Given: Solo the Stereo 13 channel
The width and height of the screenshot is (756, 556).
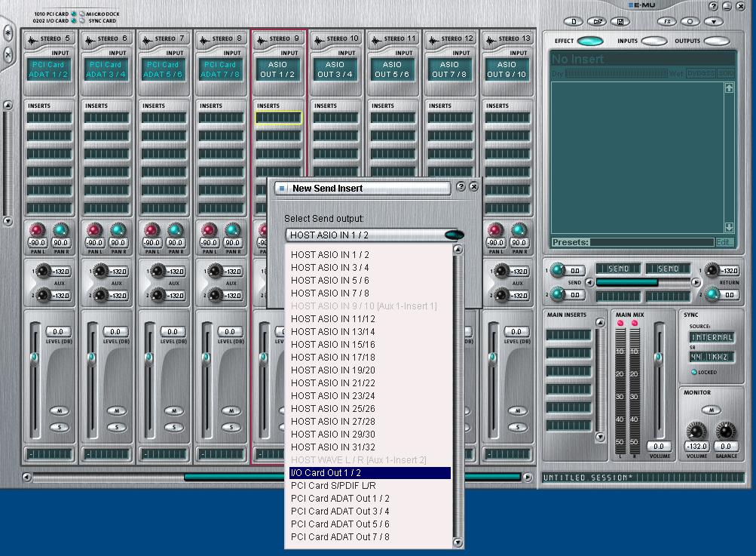Looking at the screenshot, I should [518, 427].
